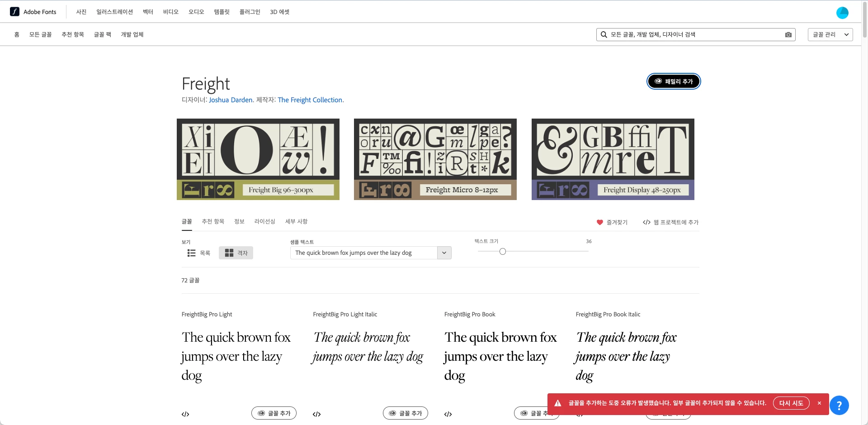
Task: Click the text size slider handle
Action: (x=503, y=252)
